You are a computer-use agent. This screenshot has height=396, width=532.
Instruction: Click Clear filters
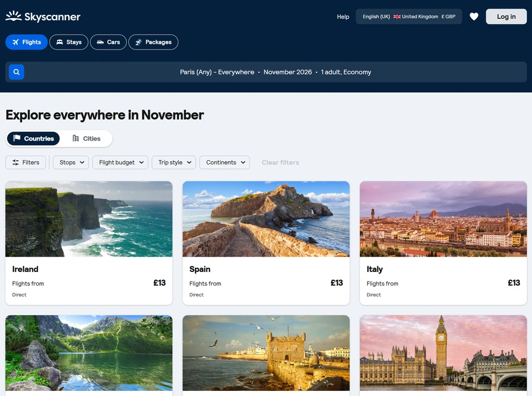click(280, 162)
